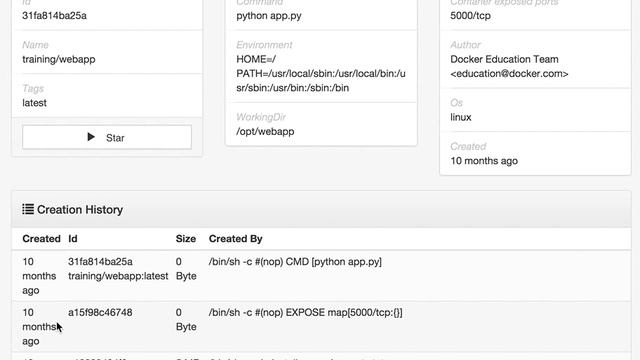Viewport: 640px width, 360px height.
Task: Select the Creation History heading
Action: tap(80, 210)
